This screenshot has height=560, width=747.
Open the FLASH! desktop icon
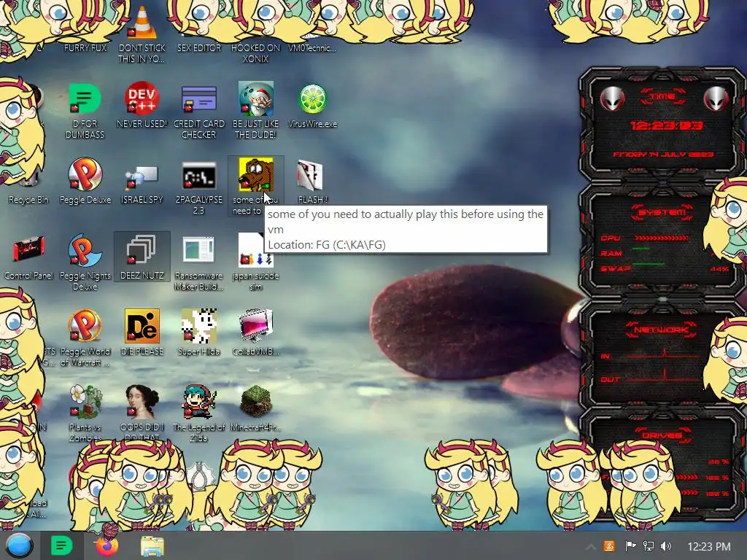click(x=311, y=175)
